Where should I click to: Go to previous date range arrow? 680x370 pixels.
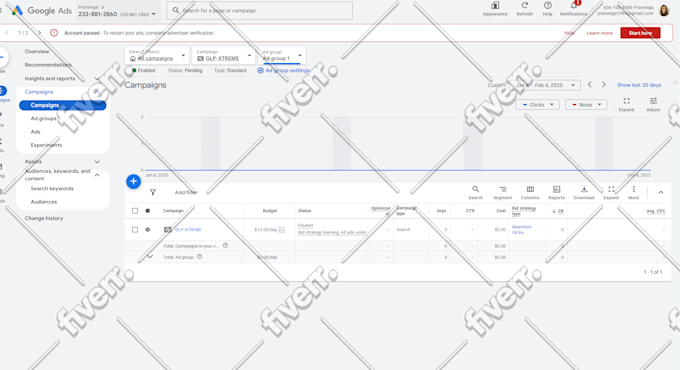tap(590, 85)
